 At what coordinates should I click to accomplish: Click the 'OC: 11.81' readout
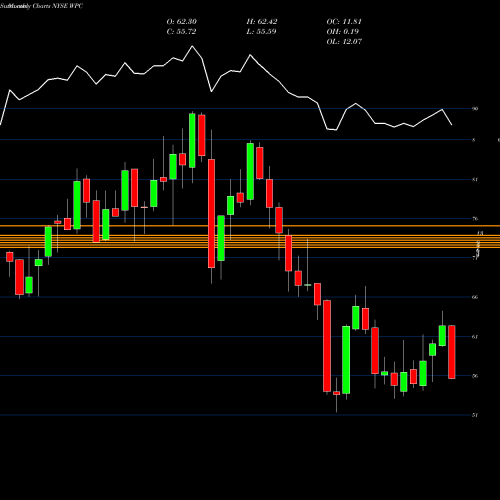[x=344, y=22]
